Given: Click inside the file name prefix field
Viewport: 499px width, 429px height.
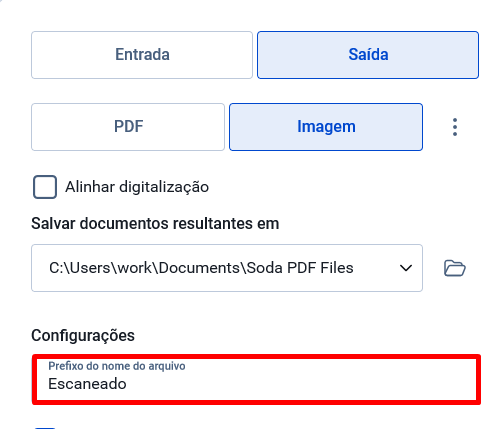Looking at the screenshot, I should (256, 380).
